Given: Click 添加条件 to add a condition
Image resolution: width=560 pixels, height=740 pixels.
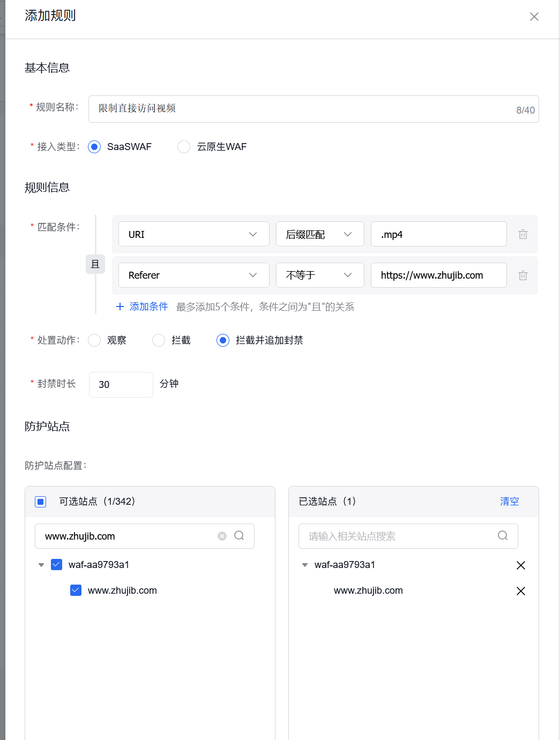Looking at the screenshot, I should click(x=149, y=307).
